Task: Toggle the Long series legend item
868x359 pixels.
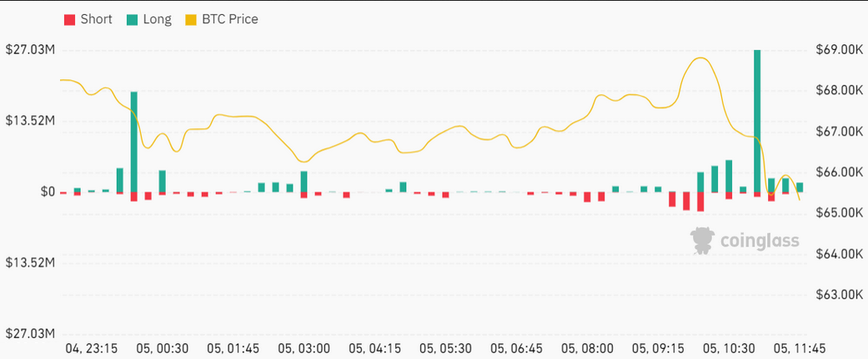Action: pos(149,19)
